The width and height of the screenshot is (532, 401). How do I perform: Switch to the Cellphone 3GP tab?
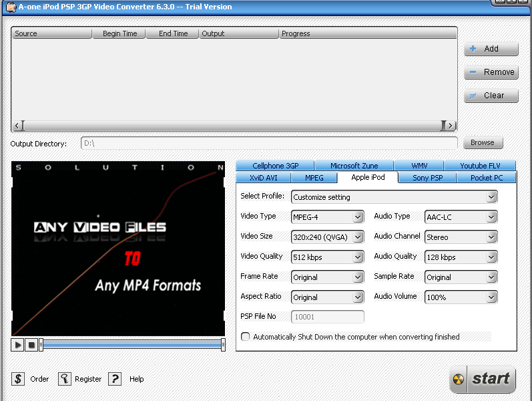point(275,166)
